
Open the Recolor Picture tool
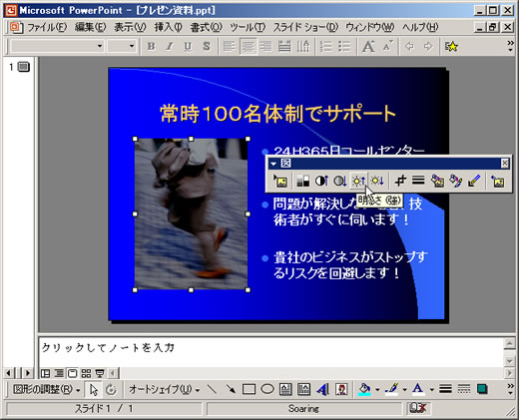(x=437, y=182)
